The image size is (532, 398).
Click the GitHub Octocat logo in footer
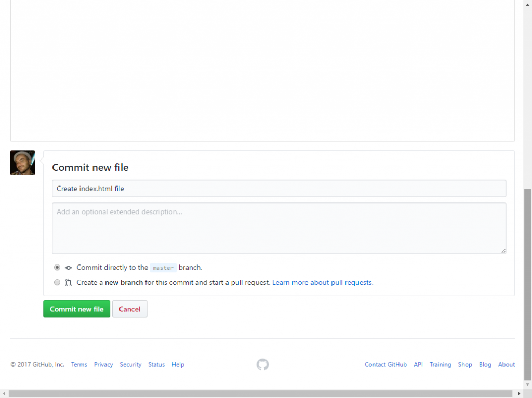tap(262, 364)
